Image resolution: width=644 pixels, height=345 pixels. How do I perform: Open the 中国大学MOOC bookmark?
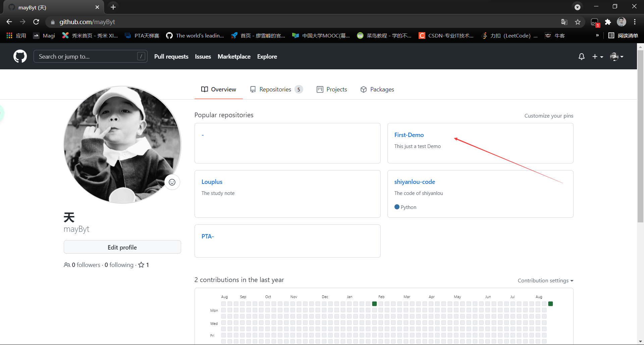321,36
